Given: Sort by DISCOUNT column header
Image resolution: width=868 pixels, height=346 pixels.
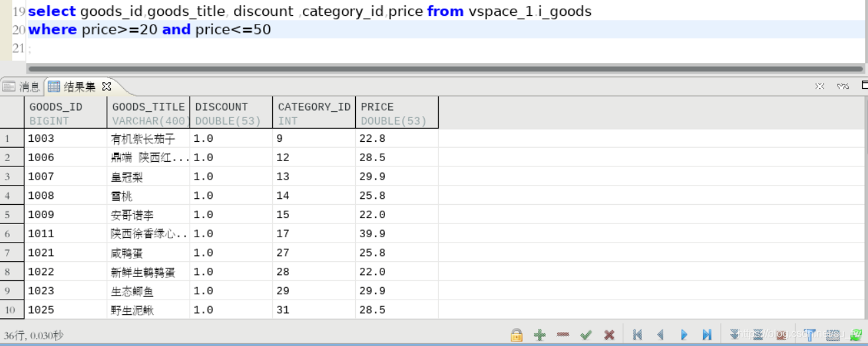Looking at the screenshot, I should 231,113.
